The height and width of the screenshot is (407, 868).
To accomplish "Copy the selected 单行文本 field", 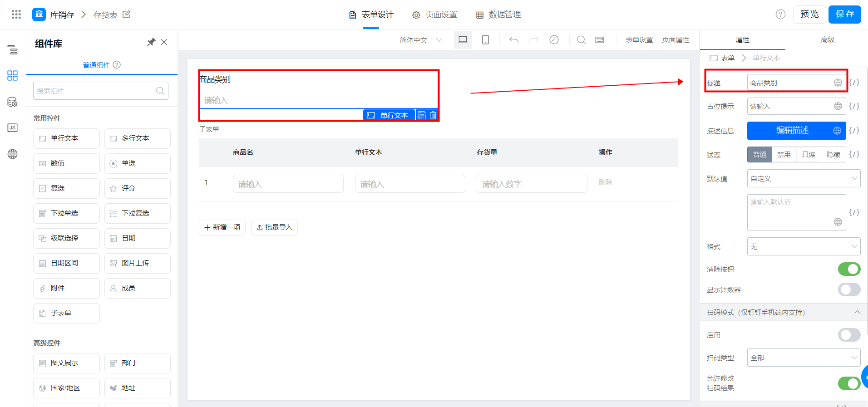I will pyautogui.click(x=422, y=115).
